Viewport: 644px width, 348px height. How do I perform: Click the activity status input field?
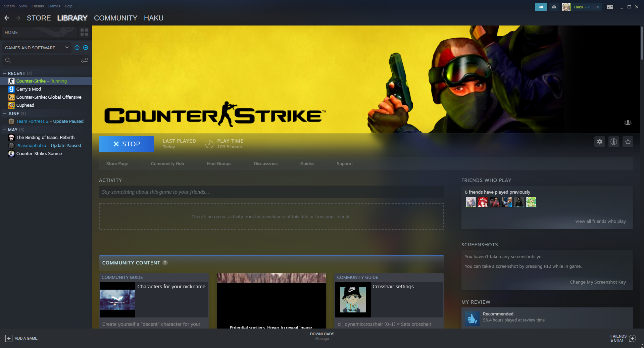(x=271, y=192)
